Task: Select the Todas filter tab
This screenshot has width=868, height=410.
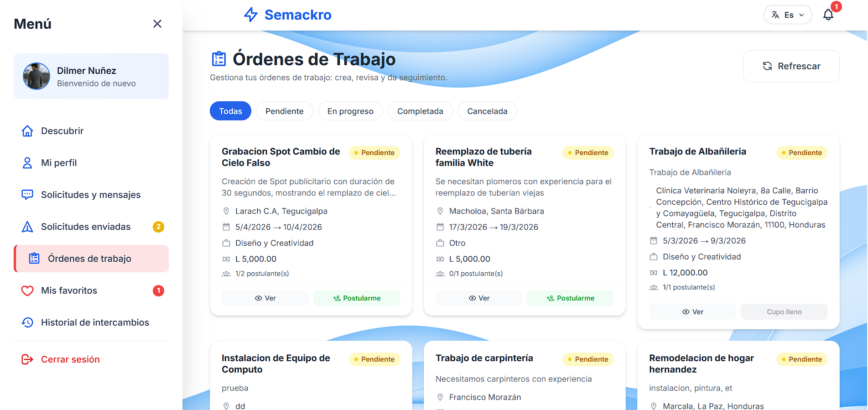Action: point(230,111)
